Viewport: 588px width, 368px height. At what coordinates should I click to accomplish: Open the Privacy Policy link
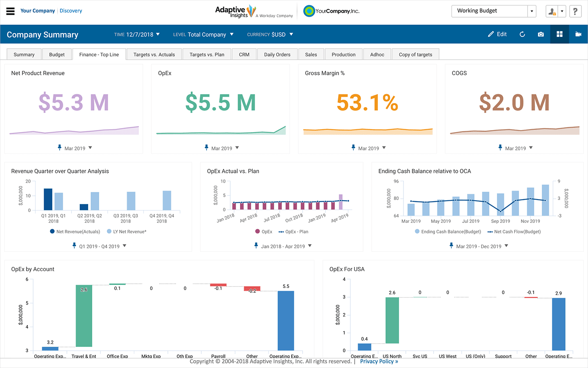[x=379, y=361]
